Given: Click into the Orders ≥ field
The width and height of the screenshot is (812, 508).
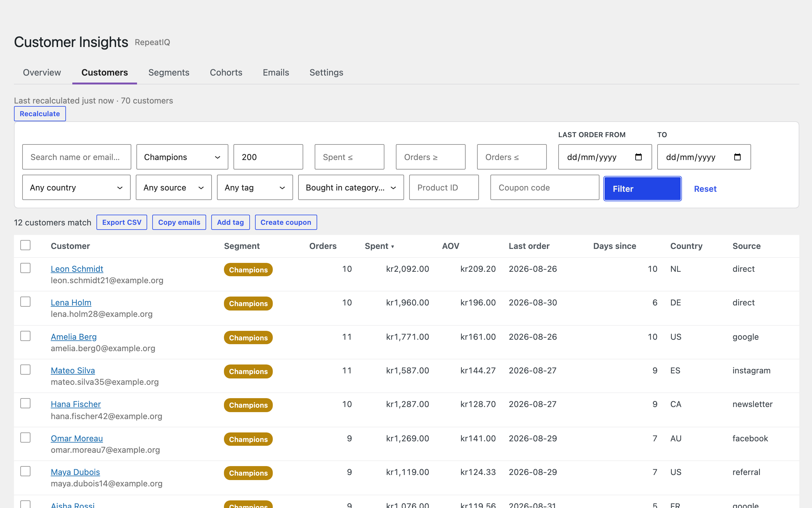Looking at the screenshot, I should (x=431, y=157).
